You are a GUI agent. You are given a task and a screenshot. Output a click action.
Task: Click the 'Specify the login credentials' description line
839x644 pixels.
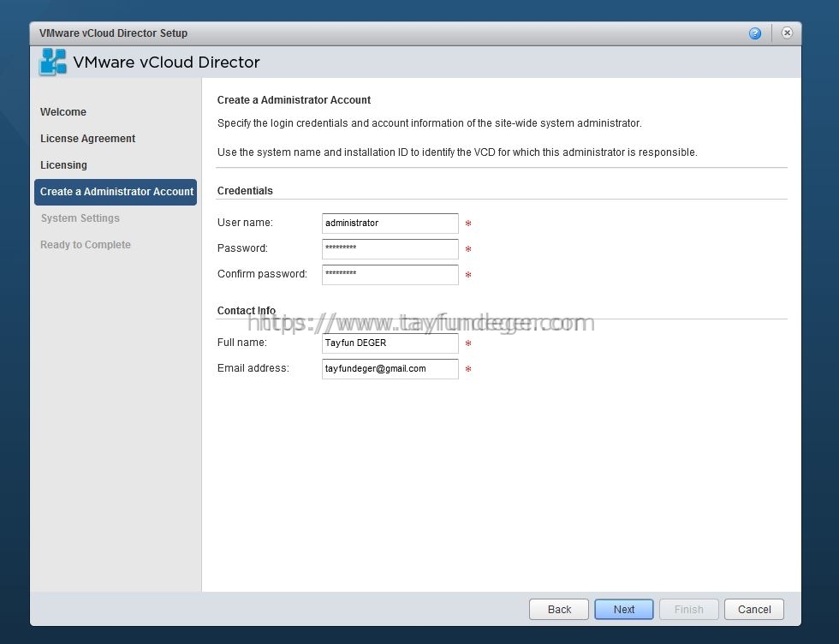[429, 123]
